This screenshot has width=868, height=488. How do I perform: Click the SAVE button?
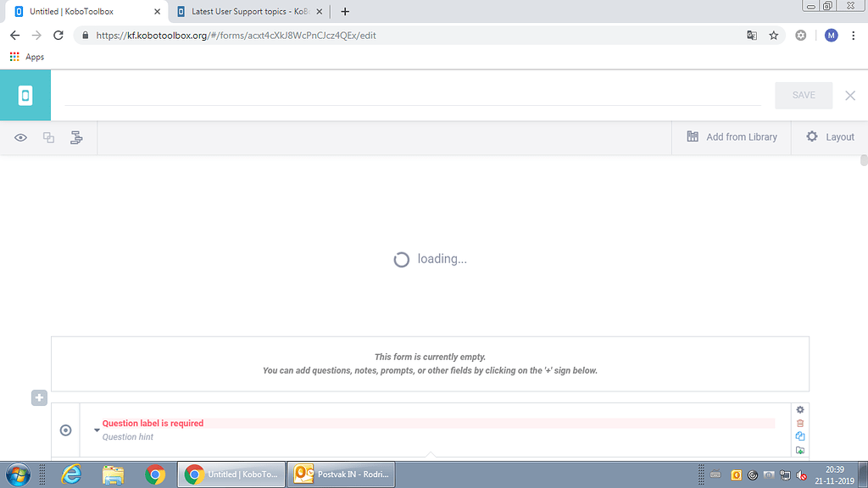click(x=803, y=95)
